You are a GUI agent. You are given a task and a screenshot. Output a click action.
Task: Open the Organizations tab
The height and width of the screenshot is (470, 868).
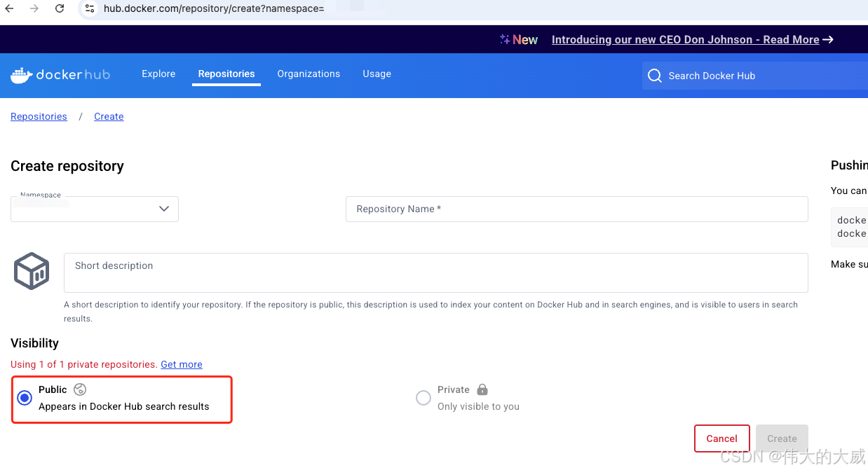point(308,74)
